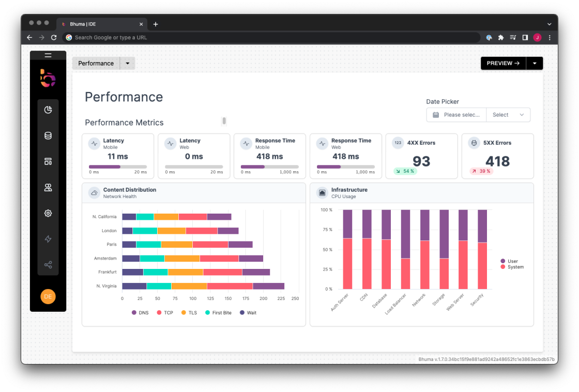
Task: Click the N. Virginia bar in chart
Action: tap(203, 286)
